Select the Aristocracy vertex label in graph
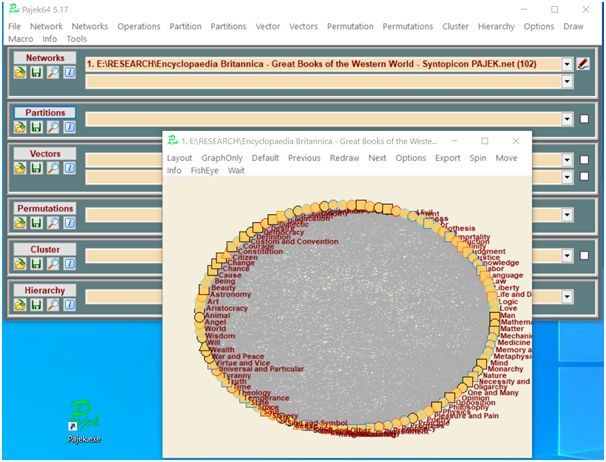 (x=226, y=308)
